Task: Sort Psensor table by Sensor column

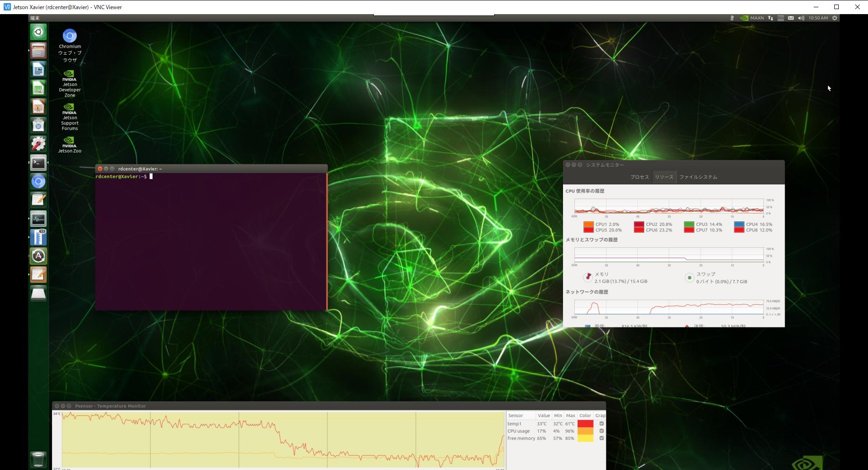Action: 521,415
